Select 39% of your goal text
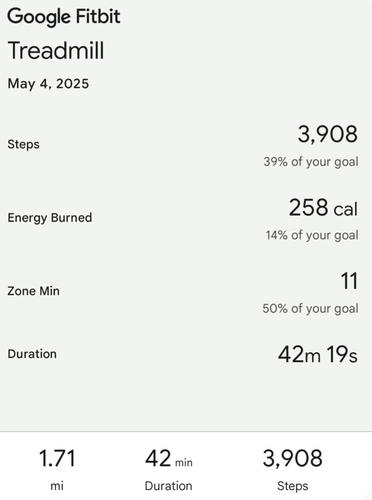This screenshot has height=500, width=372. (x=311, y=162)
